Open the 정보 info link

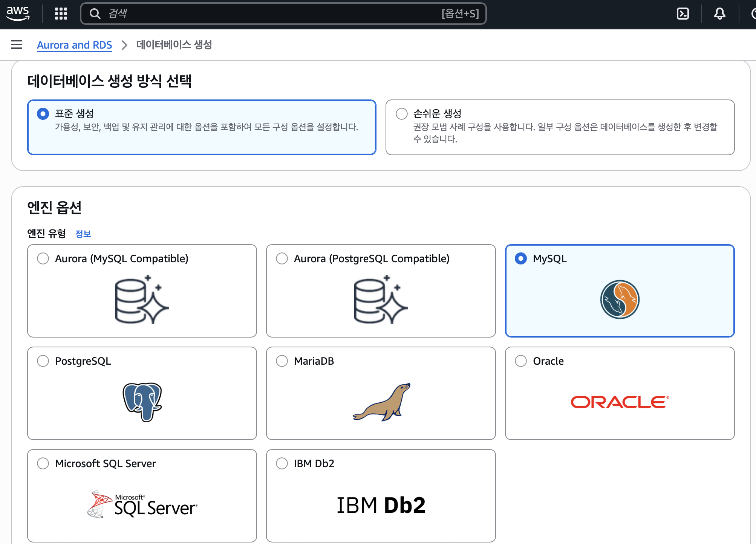click(x=83, y=234)
